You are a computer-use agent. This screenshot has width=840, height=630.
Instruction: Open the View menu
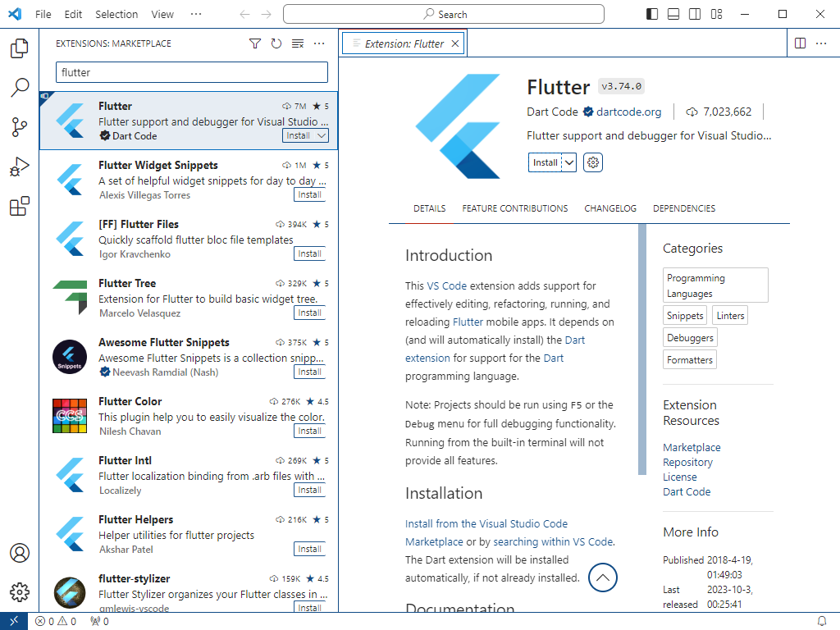click(162, 15)
